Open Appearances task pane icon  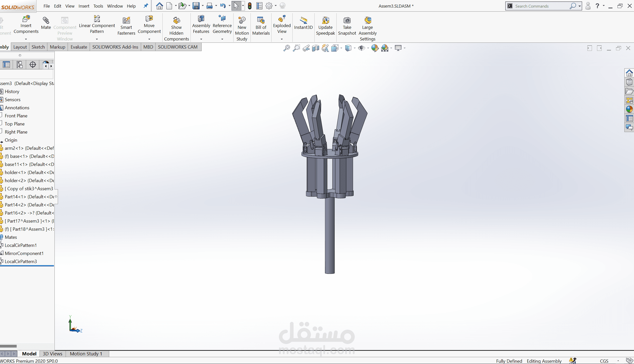click(629, 110)
